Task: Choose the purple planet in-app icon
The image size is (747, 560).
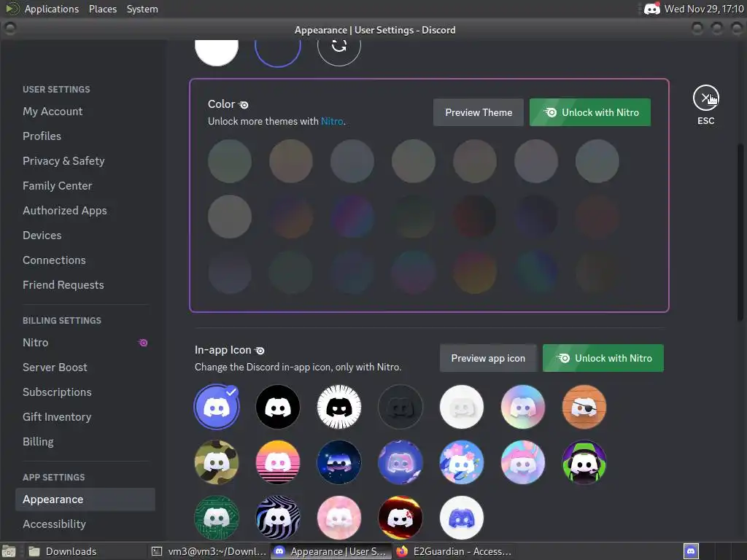Action: coord(400,462)
